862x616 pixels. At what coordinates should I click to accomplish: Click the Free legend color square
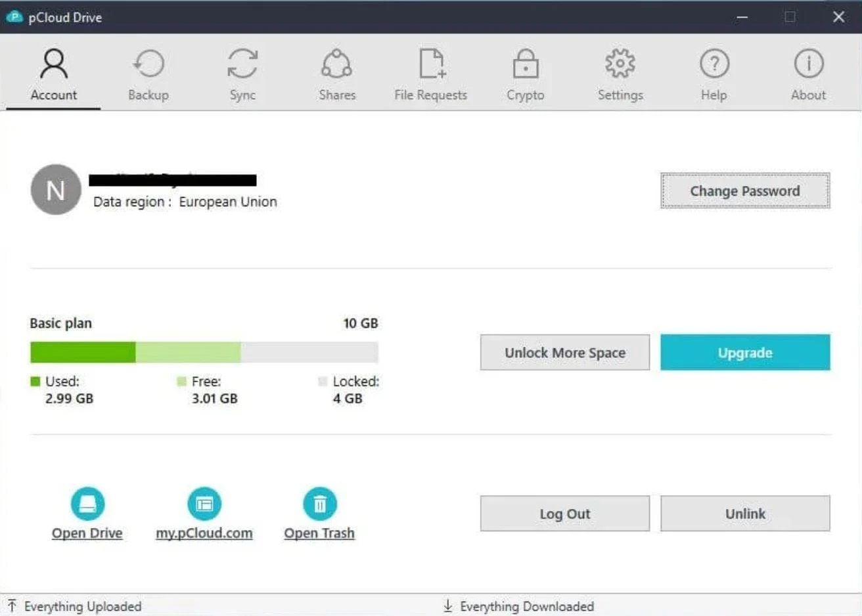point(181,381)
